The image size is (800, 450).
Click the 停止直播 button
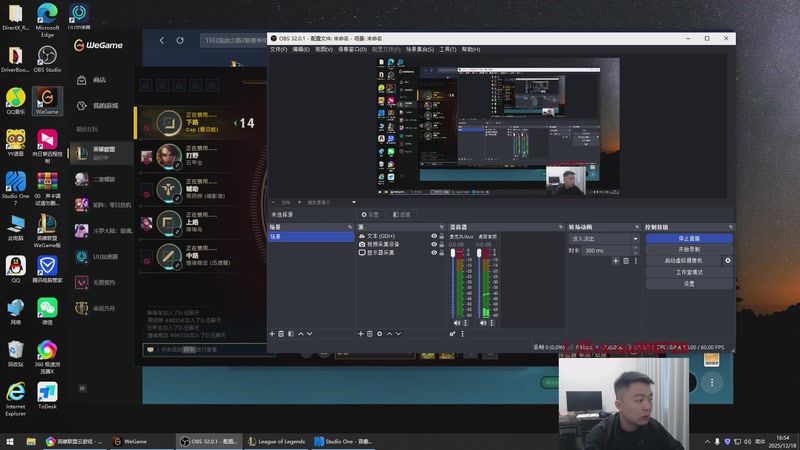[689, 238]
